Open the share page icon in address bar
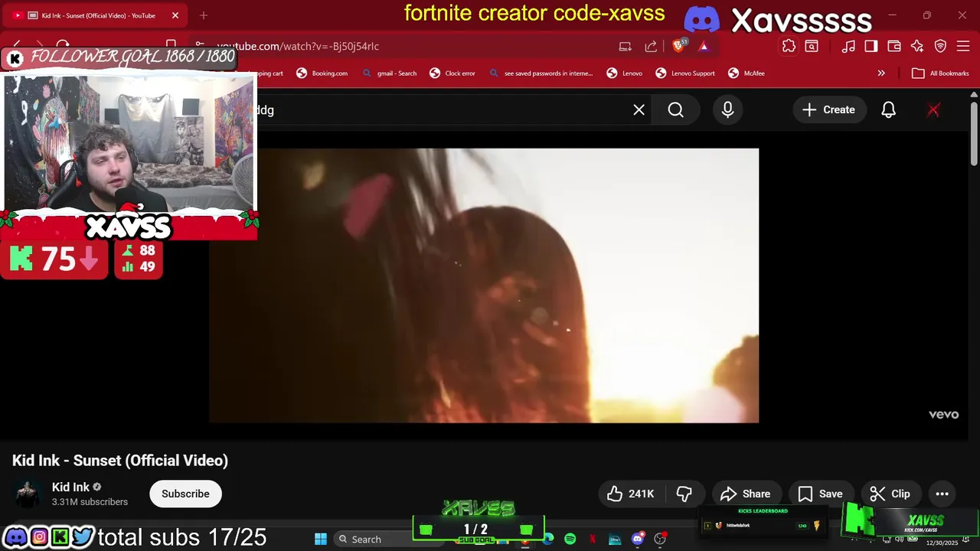Screen dimensions: 980x551 [x=651, y=46]
